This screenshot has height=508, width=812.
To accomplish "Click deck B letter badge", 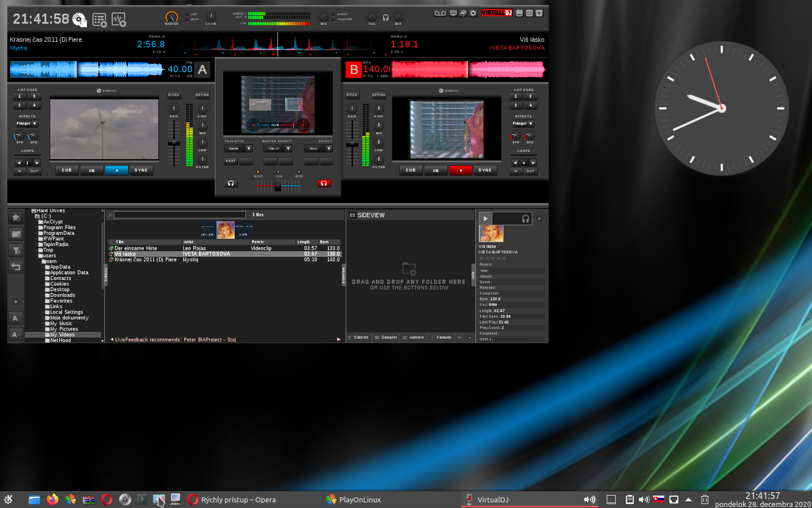I will click(x=354, y=69).
